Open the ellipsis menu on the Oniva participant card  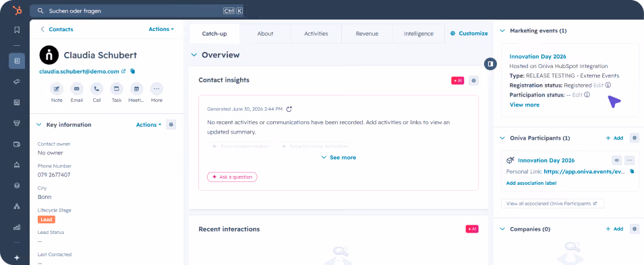(x=629, y=160)
